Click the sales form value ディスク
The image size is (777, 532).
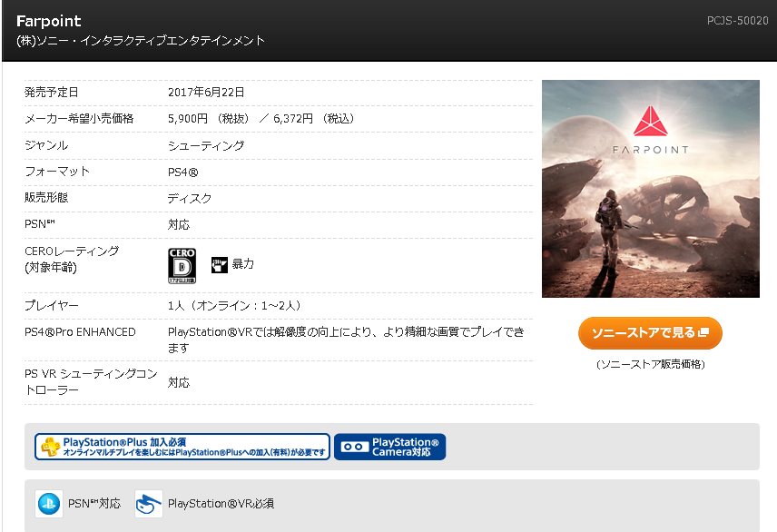coord(190,198)
